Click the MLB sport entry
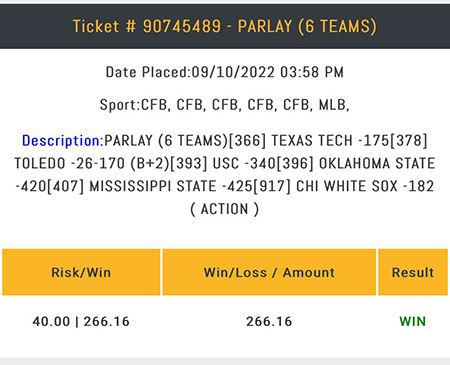The height and width of the screenshot is (365, 450). [334, 105]
